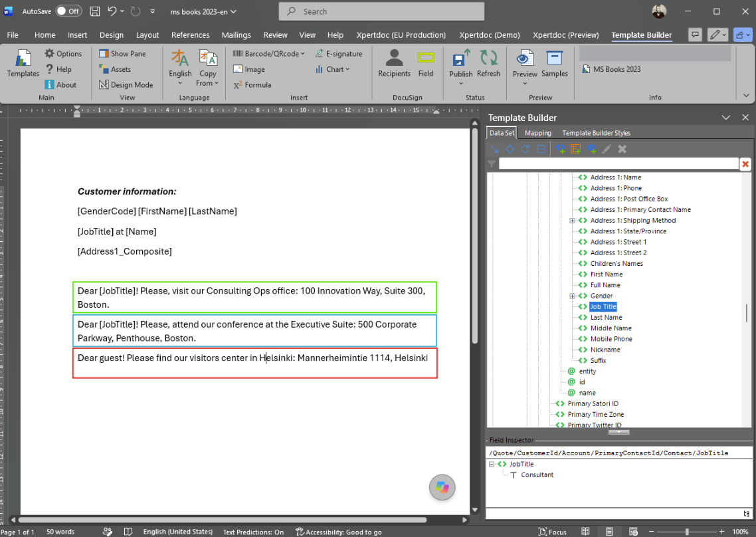756x537 pixels.
Task: Switch to Read Mode view in status bar
Action: (585, 531)
